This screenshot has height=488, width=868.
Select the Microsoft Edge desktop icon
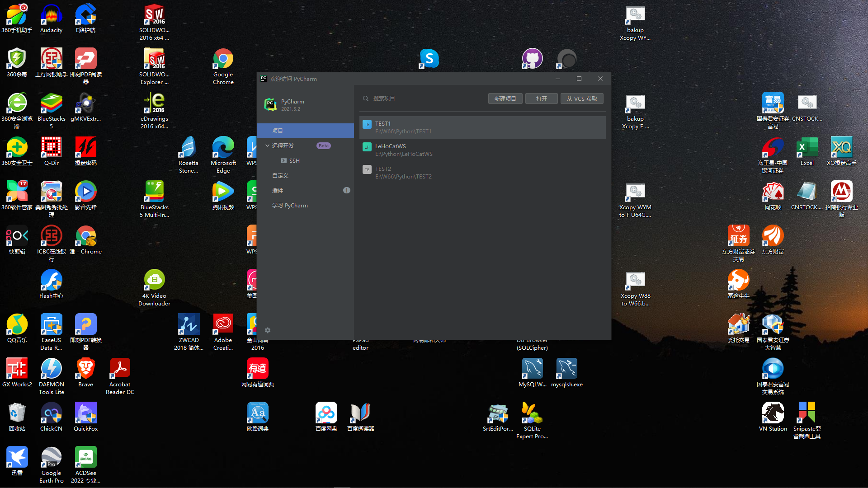223,155
